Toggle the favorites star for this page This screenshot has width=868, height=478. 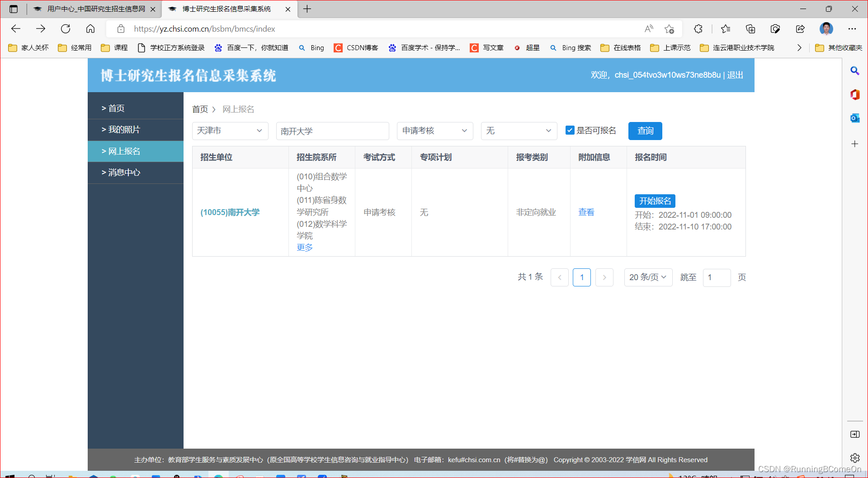[x=670, y=28]
